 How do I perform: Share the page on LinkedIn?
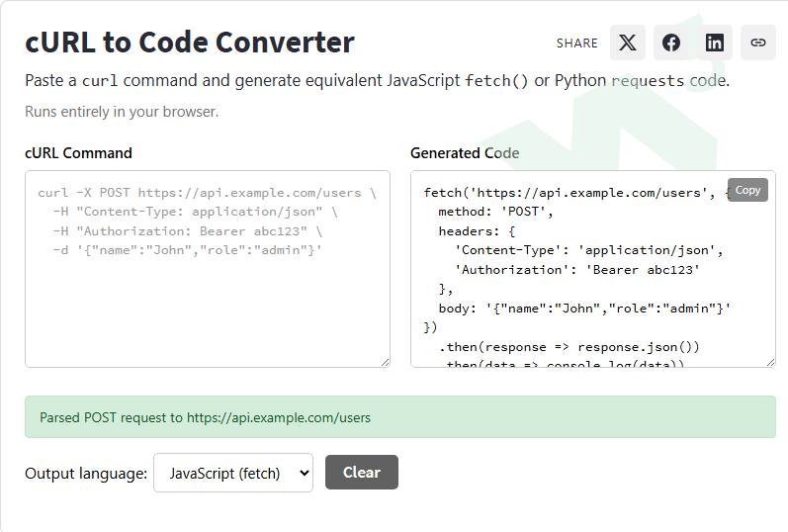[x=714, y=43]
